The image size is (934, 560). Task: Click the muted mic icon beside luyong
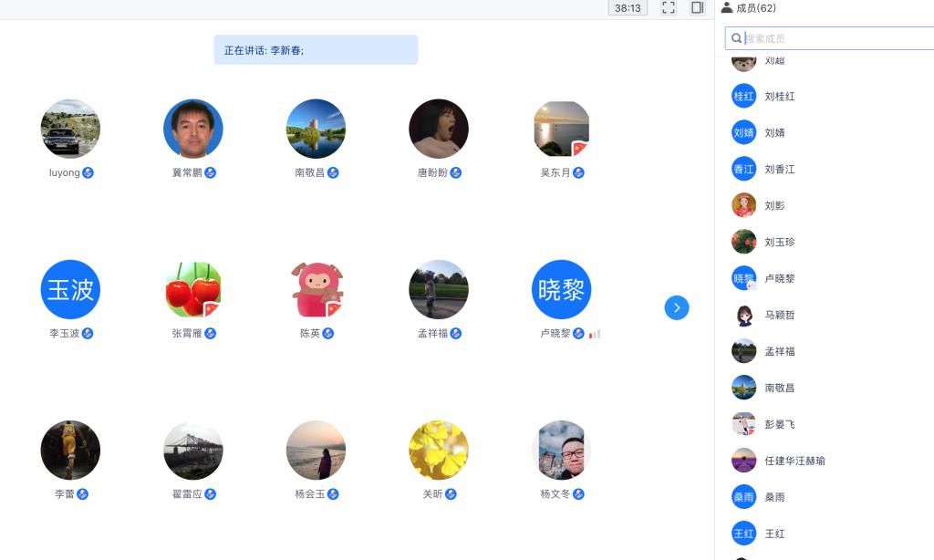tap(88, 172)
